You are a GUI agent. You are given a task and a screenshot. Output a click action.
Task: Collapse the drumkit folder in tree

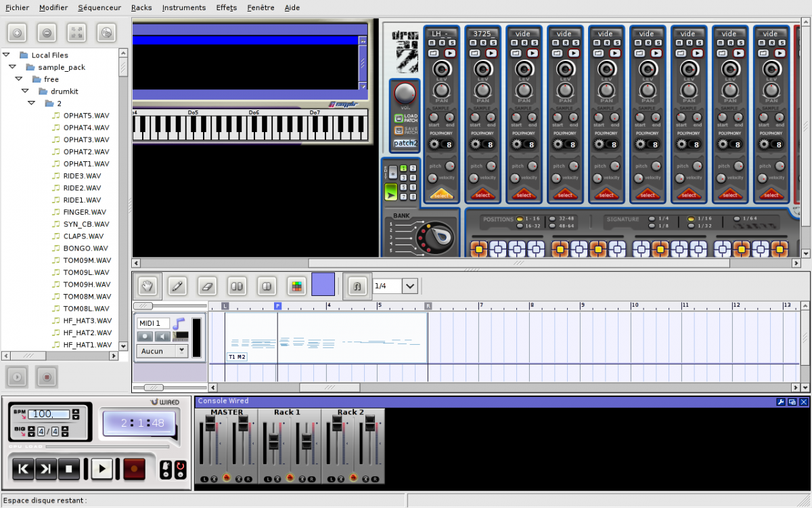pyautogui.click(x=25, y=91)
